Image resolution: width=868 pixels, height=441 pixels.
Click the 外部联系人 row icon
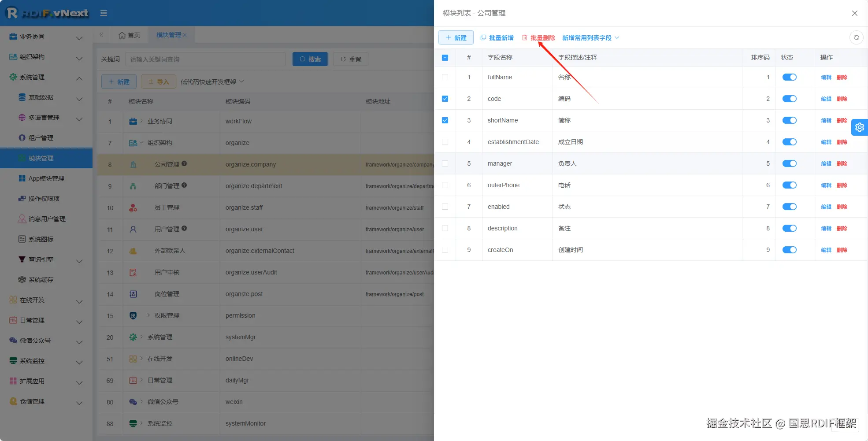coord(133,251)
